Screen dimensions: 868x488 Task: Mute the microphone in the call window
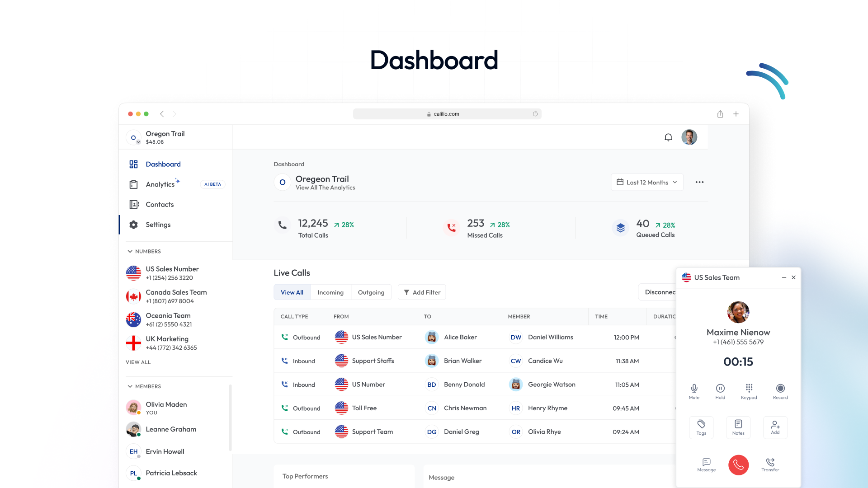tap(694, 389)
